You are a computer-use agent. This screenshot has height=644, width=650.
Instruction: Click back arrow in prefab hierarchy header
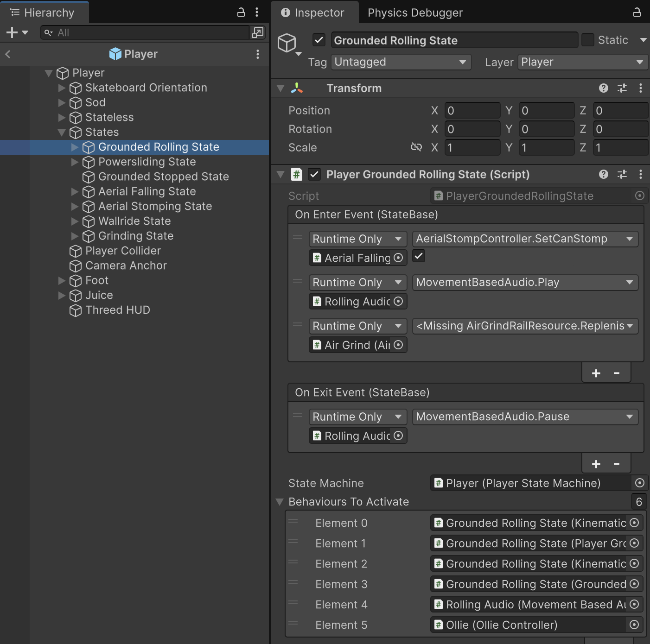tap(8, 54)
